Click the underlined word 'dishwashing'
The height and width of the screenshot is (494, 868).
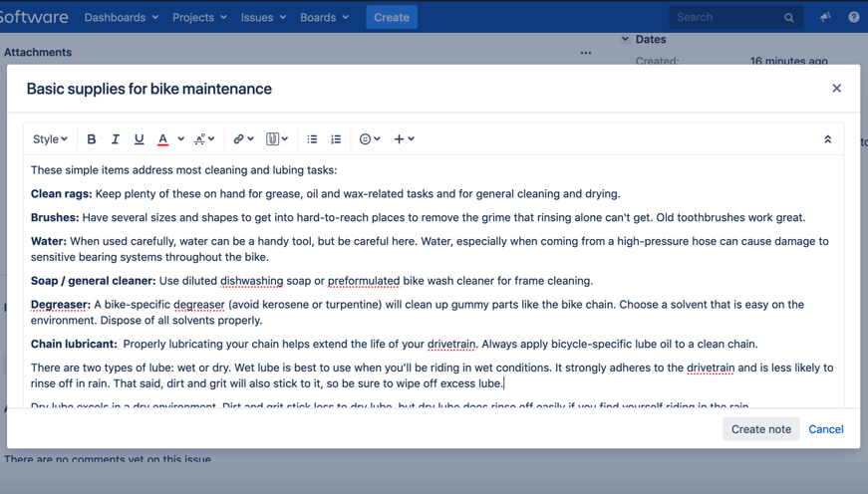252,281
